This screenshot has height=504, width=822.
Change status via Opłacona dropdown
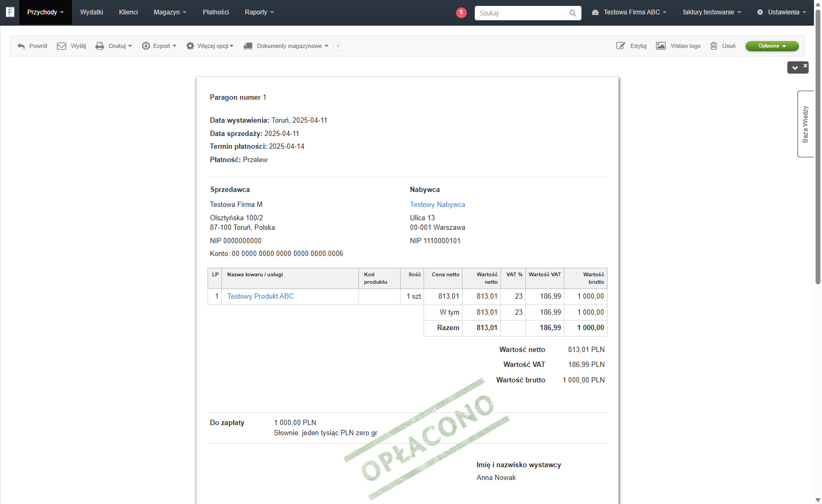(x=772, y=46)
